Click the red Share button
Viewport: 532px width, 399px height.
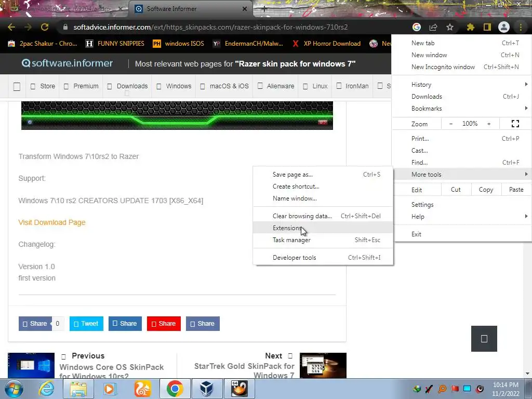(164, 324)
